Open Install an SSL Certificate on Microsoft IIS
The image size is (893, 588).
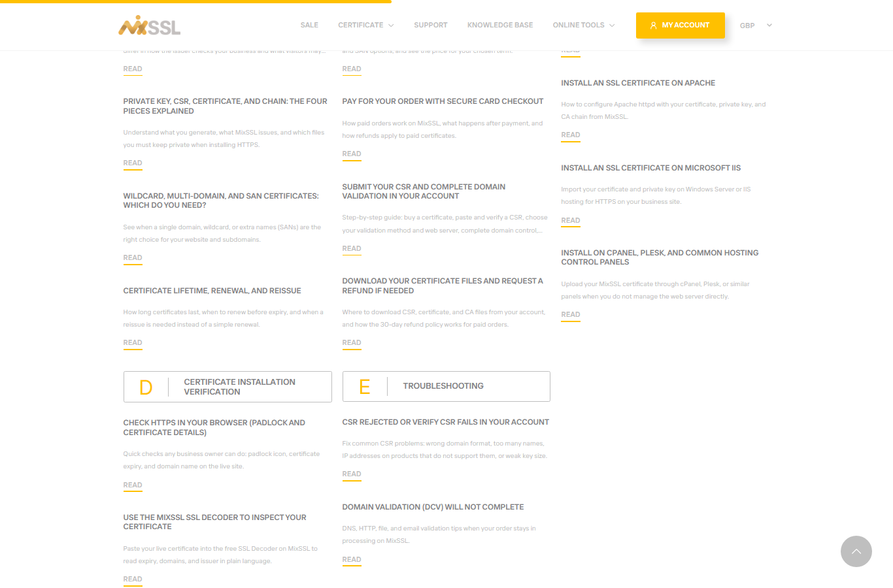651,168
